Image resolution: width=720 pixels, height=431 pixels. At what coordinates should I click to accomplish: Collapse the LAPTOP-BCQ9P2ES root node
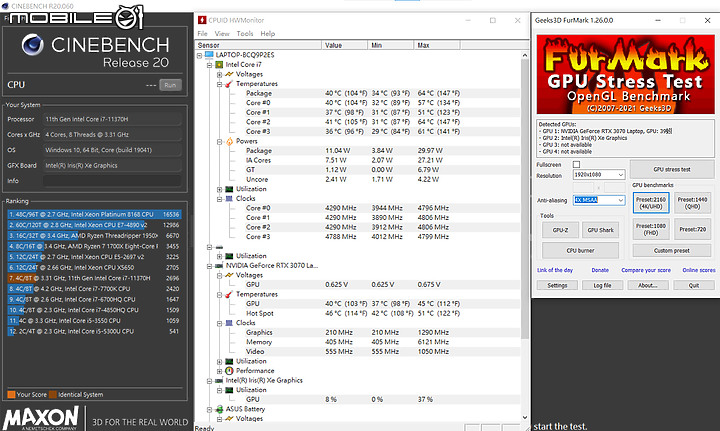[x=199, y=55]
